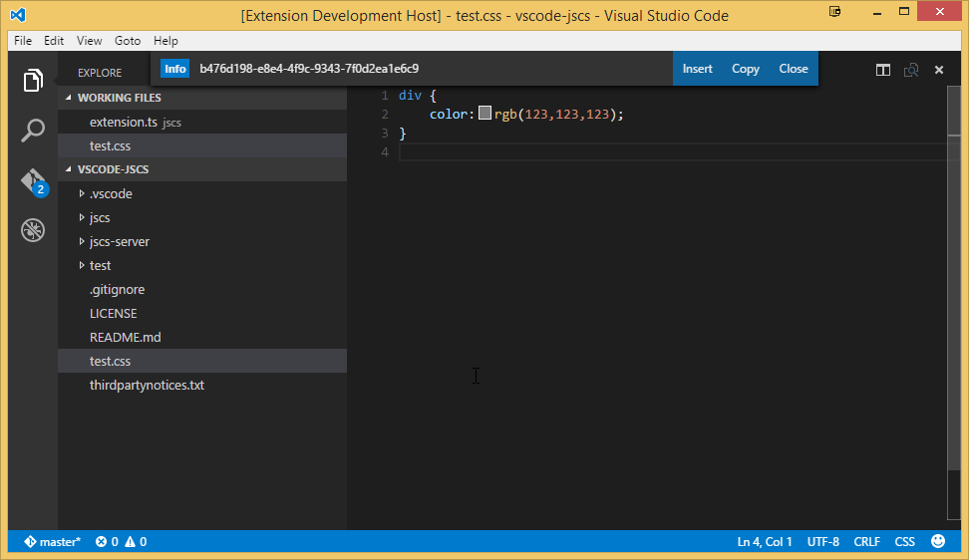Click the master* git branch indicator
969x560 pixels.
coord(53,541)
